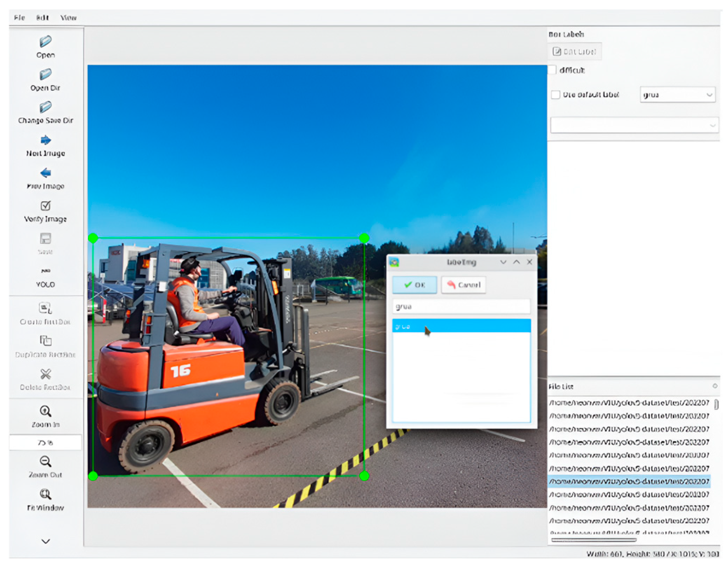Viewport: 728px width, 568px height.
Task: Confirm label with OK button
Action: click(414, 285)
